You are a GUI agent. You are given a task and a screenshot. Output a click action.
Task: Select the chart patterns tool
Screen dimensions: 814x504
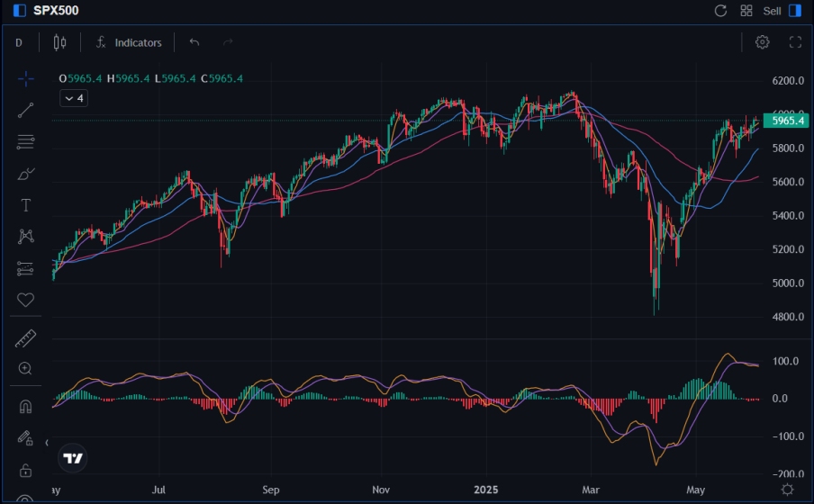[25, 237]
